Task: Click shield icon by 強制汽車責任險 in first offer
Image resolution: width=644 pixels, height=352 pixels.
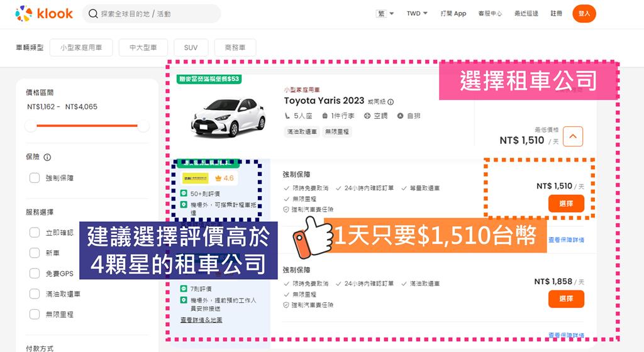Action: (x=286, y=210)
